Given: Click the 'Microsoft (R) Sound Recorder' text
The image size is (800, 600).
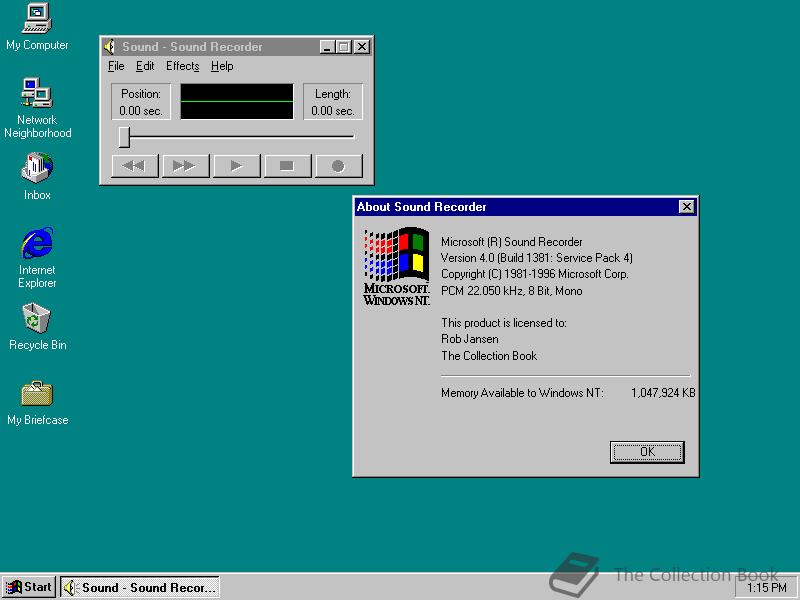Looking at the screenshot, I should click(512, 242).
